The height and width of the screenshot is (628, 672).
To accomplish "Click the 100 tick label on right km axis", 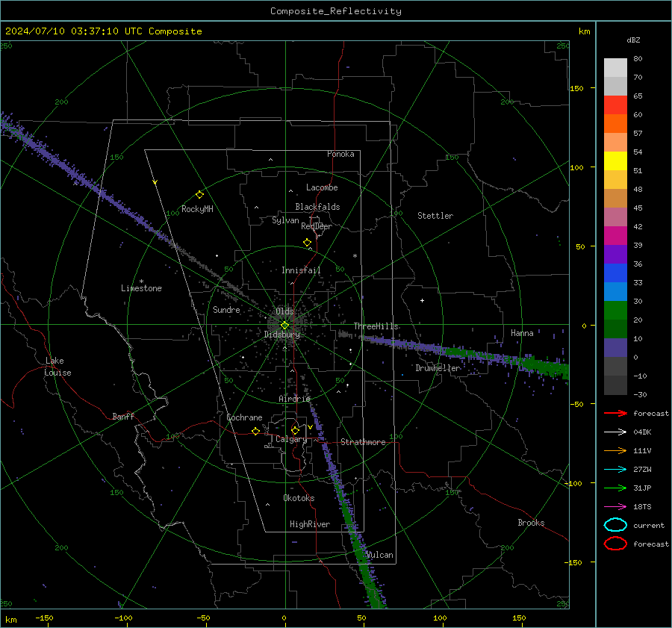I will (576, 167).
